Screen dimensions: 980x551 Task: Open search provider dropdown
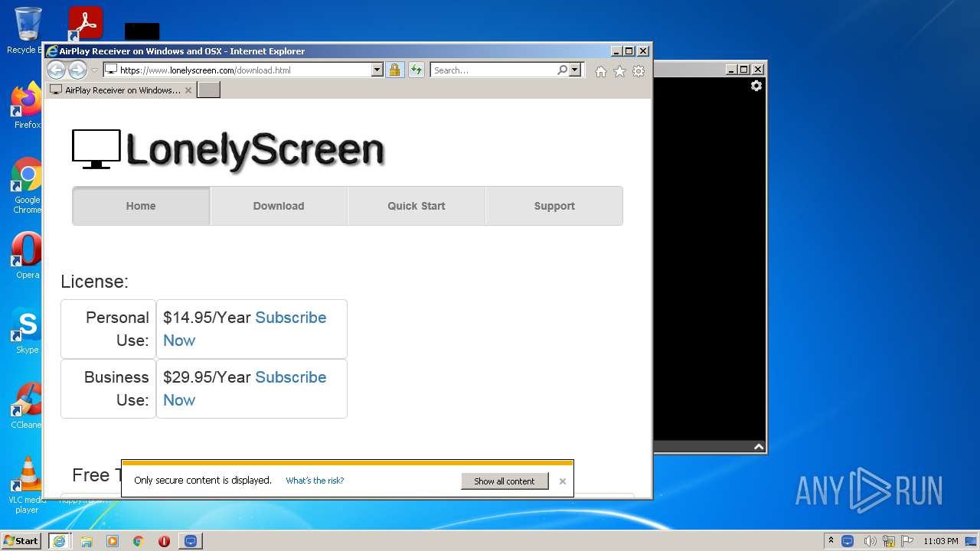pyautogui.click(x=576, y=70)
